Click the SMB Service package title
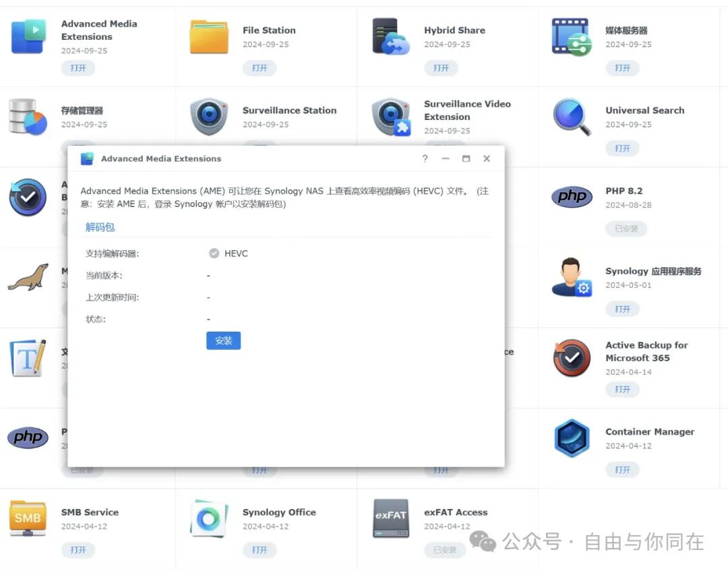Screen dimensions: 728x571 tap(90, 512)
